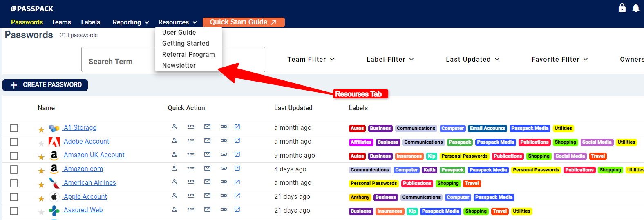Image resolution: width=644 pixels, height=220 pixels.
Task: Click the link icon for American Airlines
Action: tap(224, 182)
